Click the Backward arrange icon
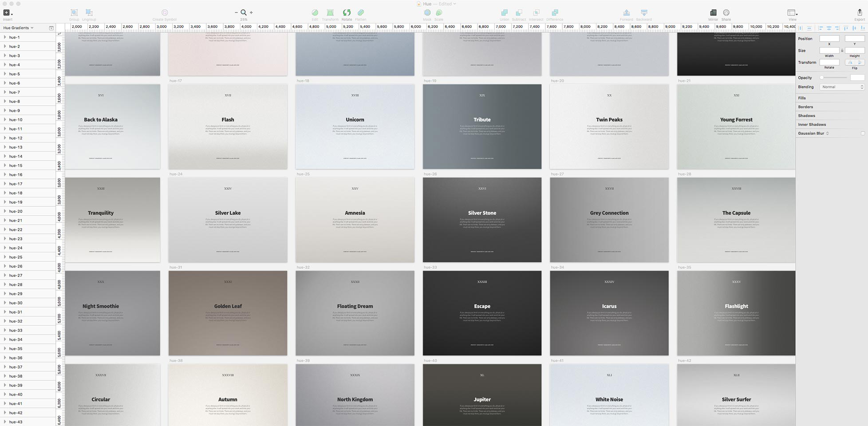 click(x=644, y=12)
